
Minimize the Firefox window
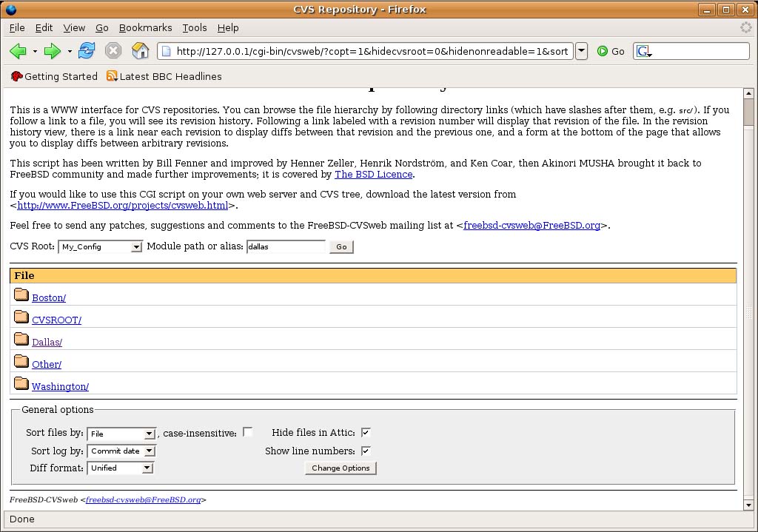pos(707,10)
